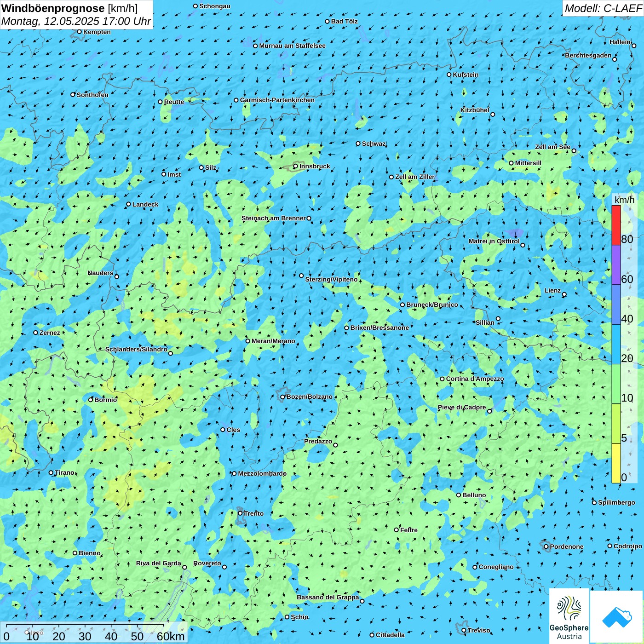Click the date line Montag, 12.05.2025 17:00 Uhr

click(x=76, y=21)
